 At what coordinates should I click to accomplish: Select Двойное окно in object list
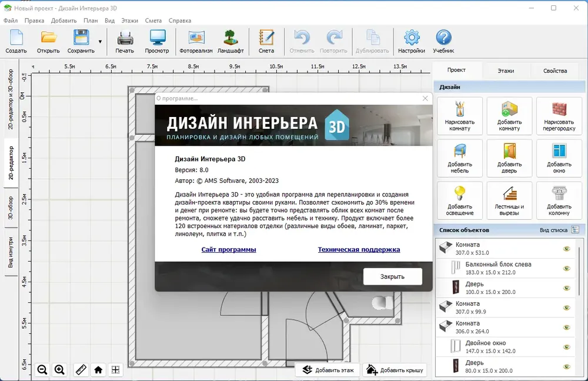[x=505, y=347]
